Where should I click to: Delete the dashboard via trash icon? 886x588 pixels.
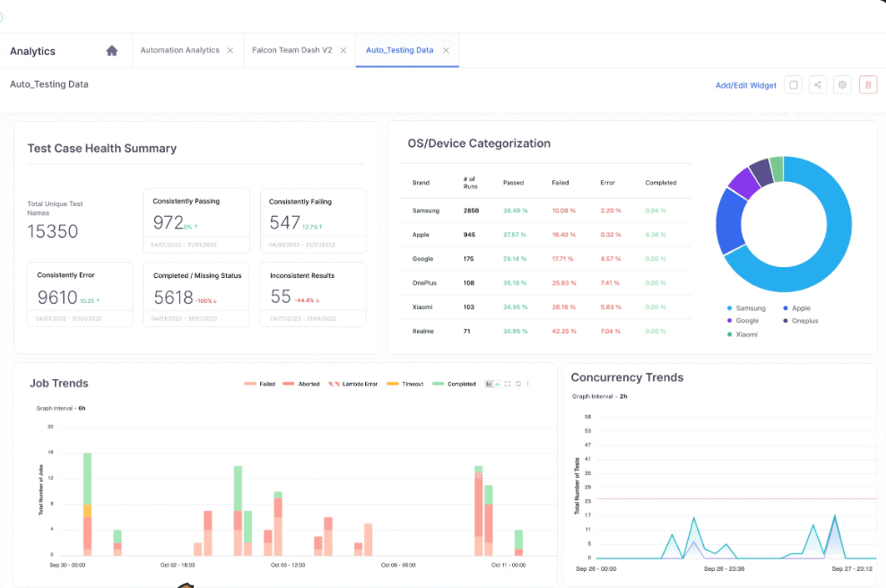[x=867, y=84]
